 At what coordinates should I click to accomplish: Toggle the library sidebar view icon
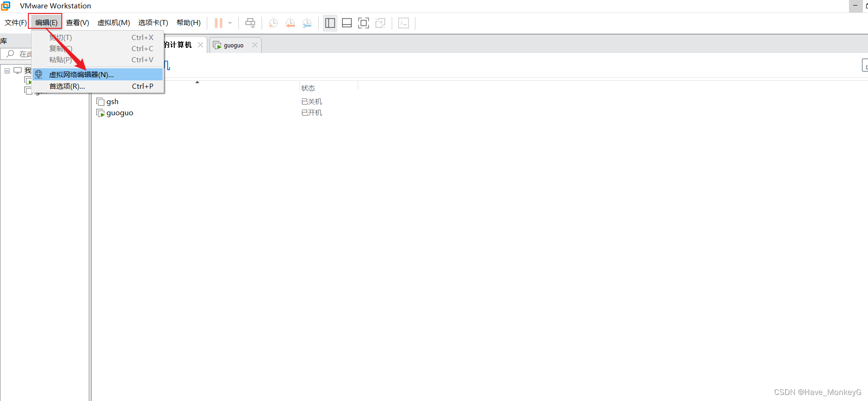(330, 23)
